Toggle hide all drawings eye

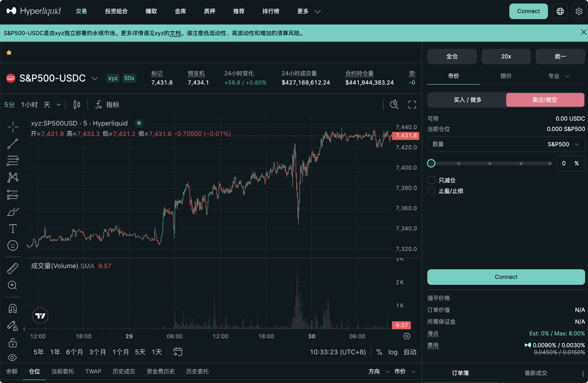point(13,357)
